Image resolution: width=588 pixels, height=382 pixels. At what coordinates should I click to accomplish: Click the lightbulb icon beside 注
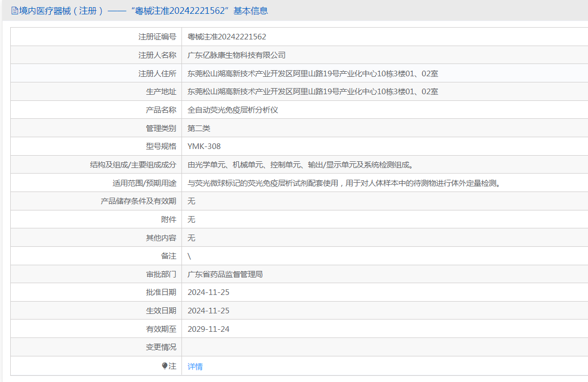[x=165, y=366]
